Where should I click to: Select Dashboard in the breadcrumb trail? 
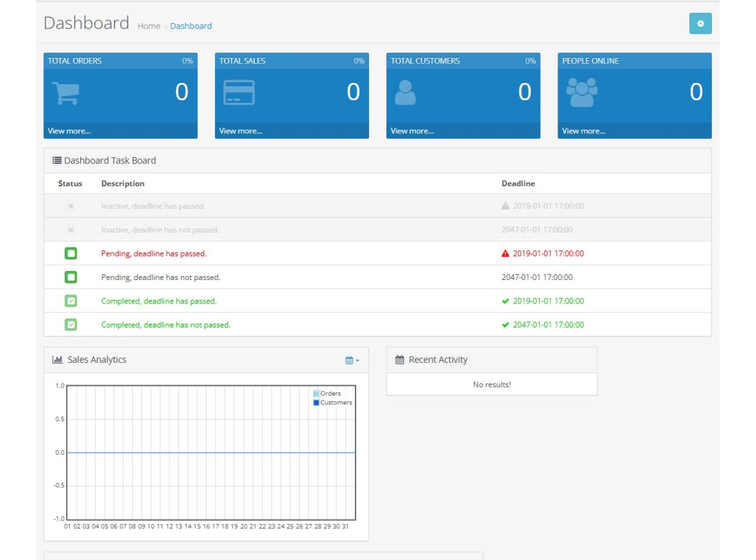pyautogui.click(x=191, y=26)
